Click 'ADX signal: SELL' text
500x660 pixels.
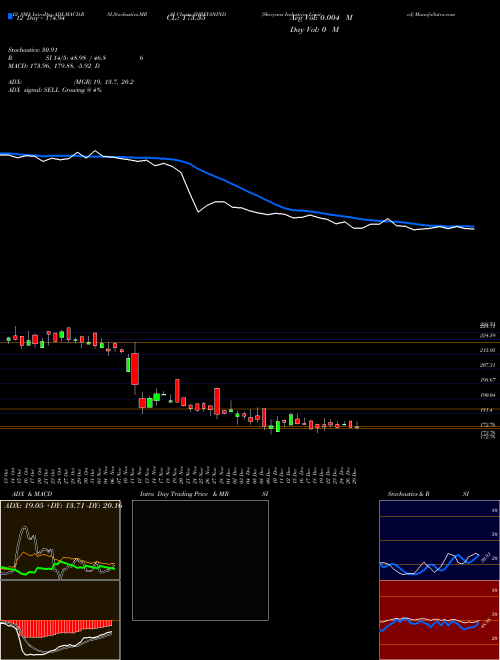tap(34, 90)
